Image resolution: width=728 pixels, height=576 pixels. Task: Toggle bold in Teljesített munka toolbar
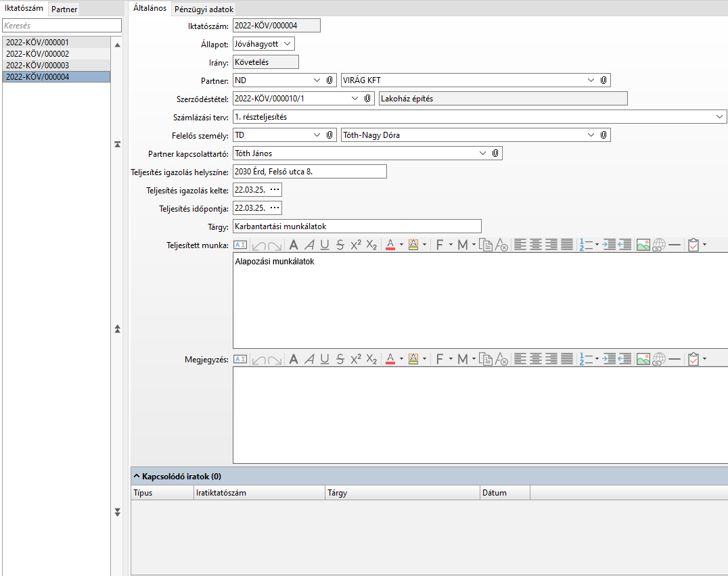(x=294, y=245)
